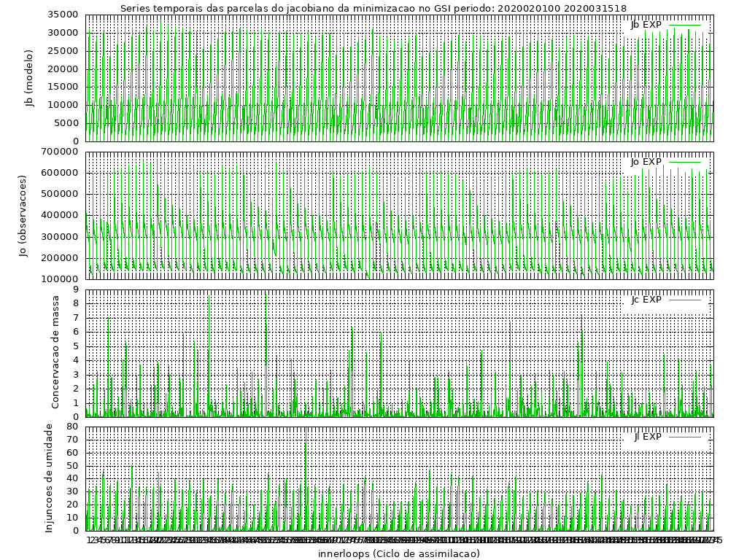Image resolution: width=747 pixels, height=560 pixels.
Task: Click the 'Injuncoes de umidade' y-axis label
Action: tap(49, 478)
